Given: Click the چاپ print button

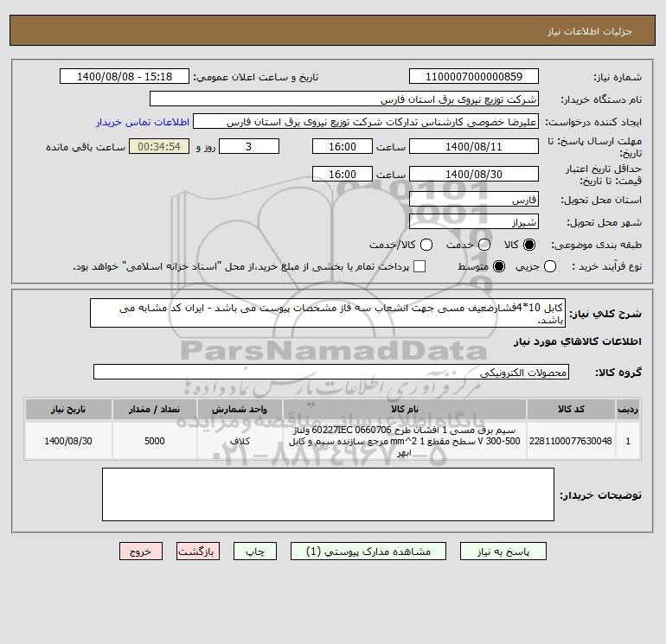Looking at the screenshot, I should point(255,552).
